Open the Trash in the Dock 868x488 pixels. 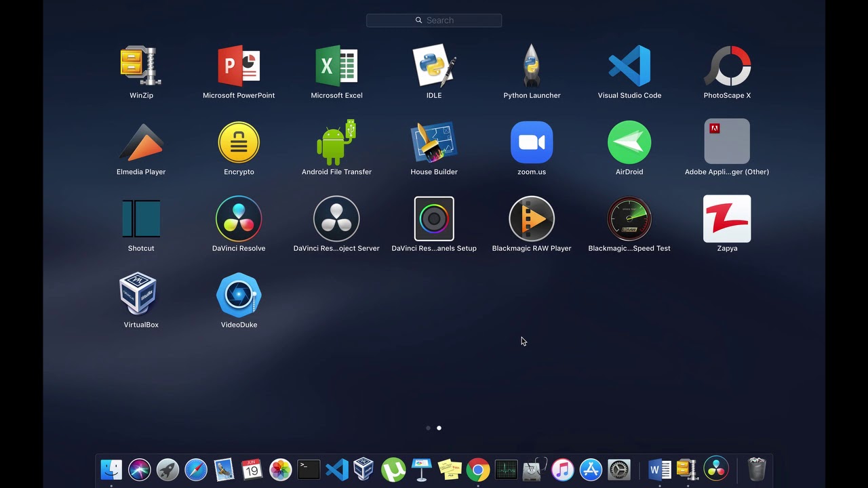[x=757, y=470]
